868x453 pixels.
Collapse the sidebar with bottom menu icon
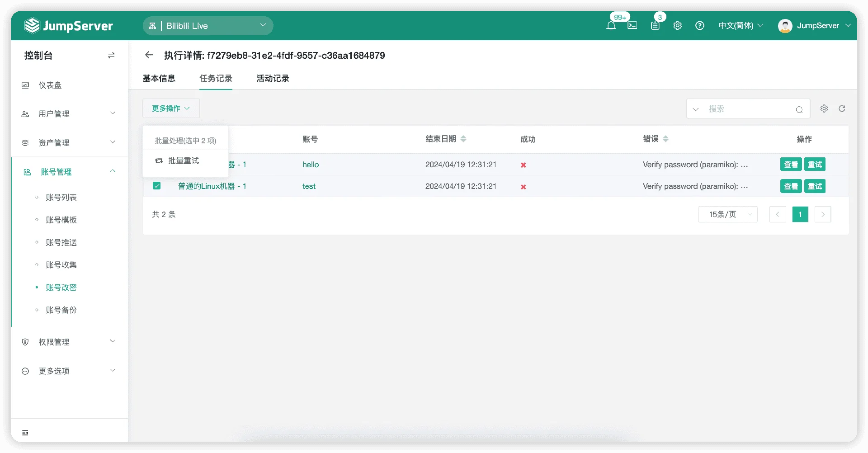pyautogui.click(x=25, y=433)
